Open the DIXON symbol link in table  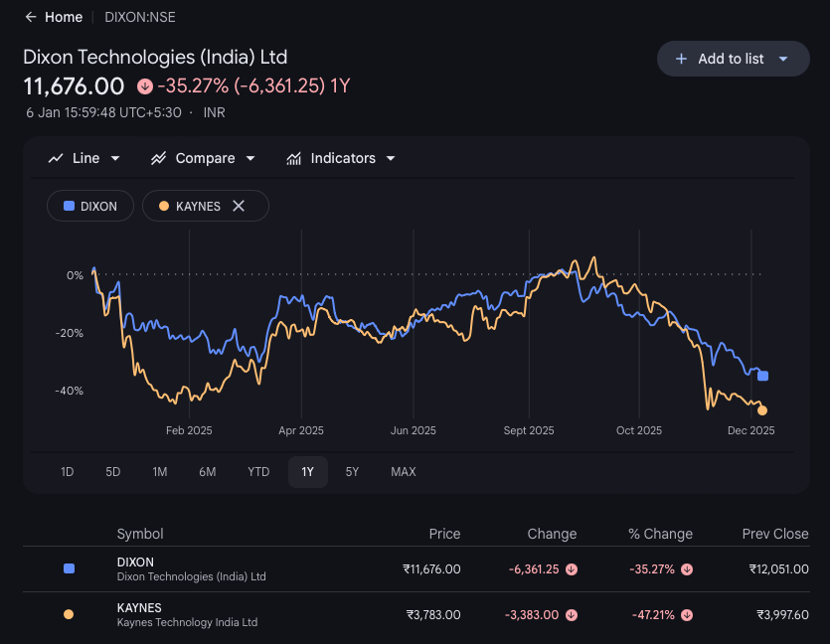coord(135,562)
